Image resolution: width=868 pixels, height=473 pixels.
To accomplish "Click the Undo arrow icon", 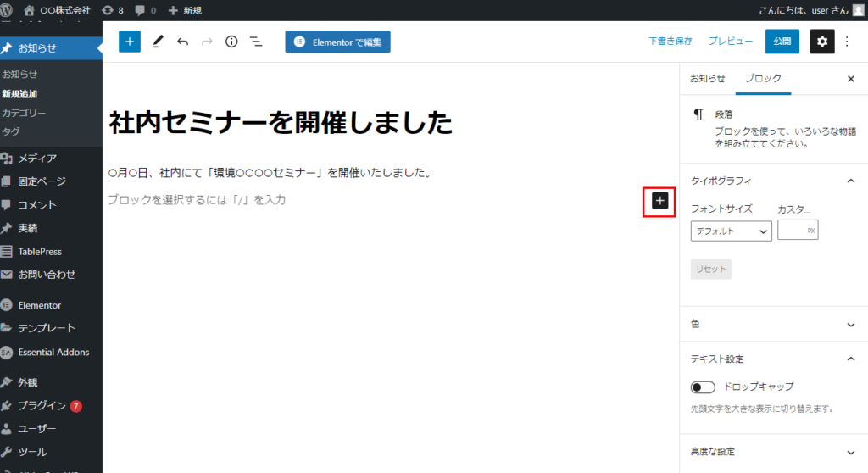I will click(182, 42).
